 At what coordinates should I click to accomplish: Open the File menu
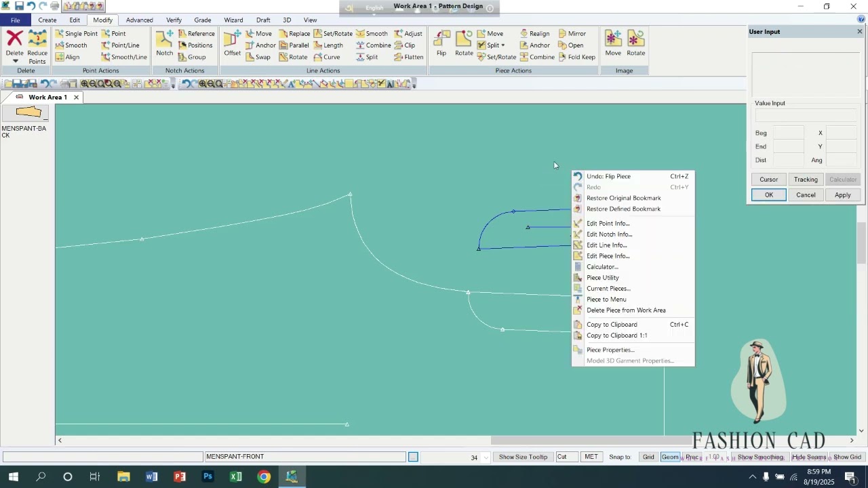click(x=15, y=20)
